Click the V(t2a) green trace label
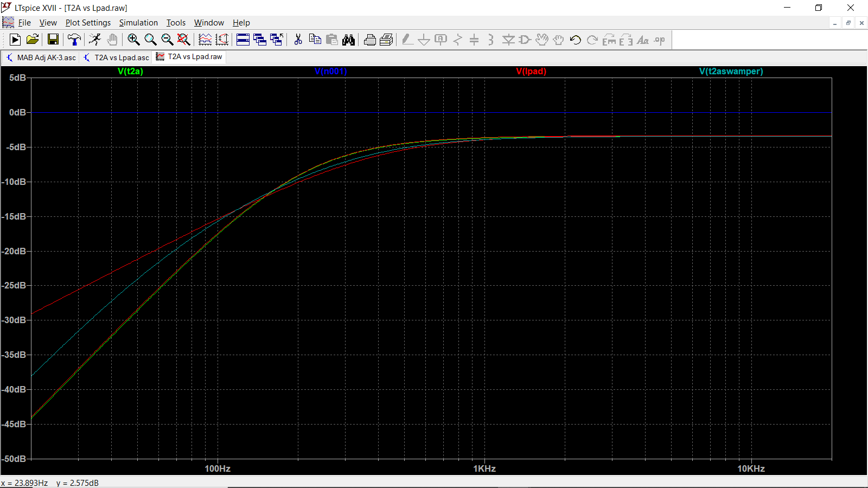This screenshot has width=868, height=488. 130,72
